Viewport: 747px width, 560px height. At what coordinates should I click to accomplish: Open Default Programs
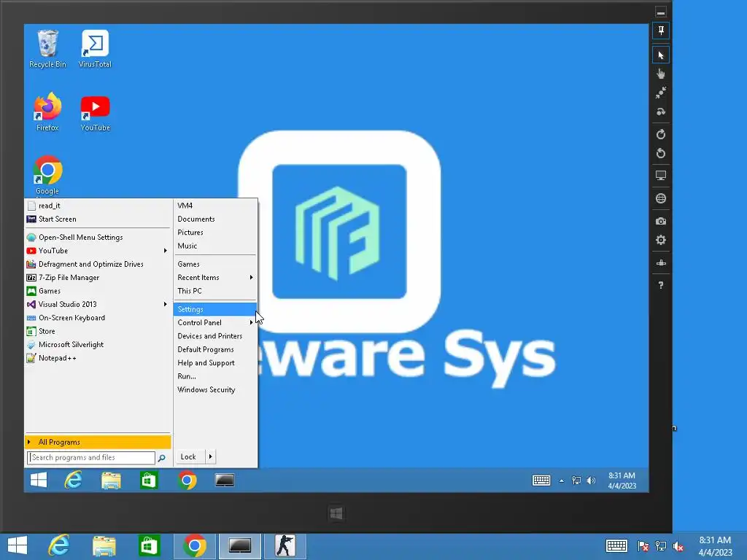[215, 349]
